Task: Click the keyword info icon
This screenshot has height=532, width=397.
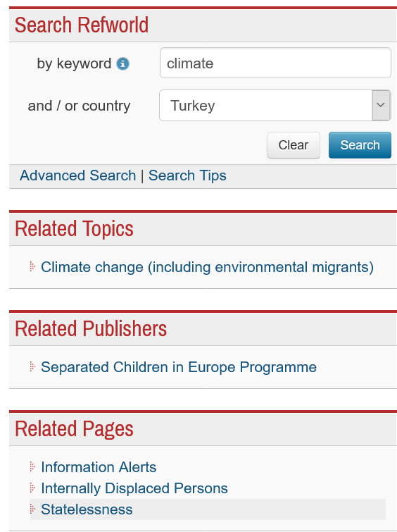Action: click(122, 63)
